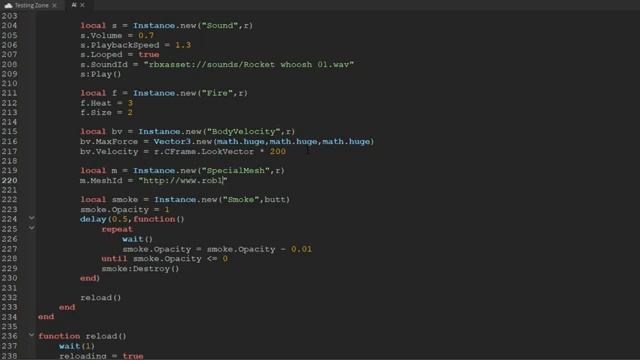Close the Testing Zone tab
640x360 pixels.
54,5
